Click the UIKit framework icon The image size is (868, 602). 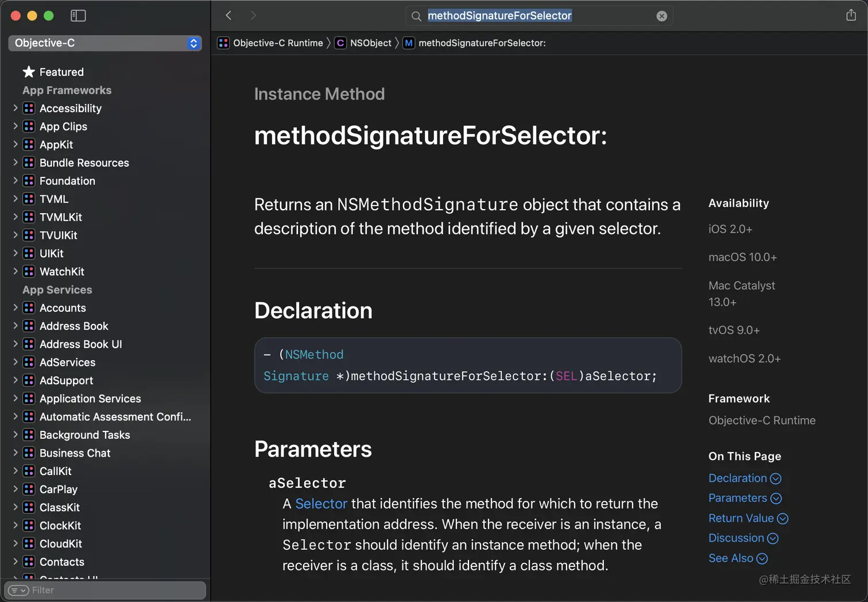[29, 253]
